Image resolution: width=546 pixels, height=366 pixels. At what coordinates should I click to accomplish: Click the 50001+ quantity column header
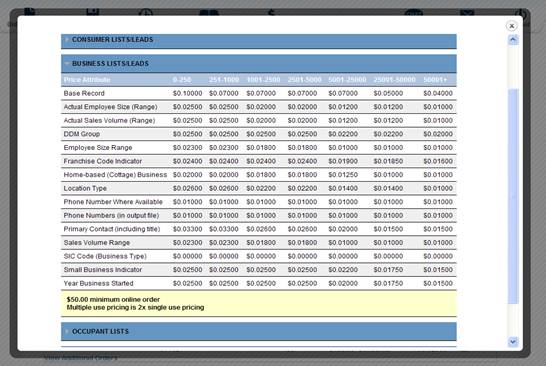(435, 80)
